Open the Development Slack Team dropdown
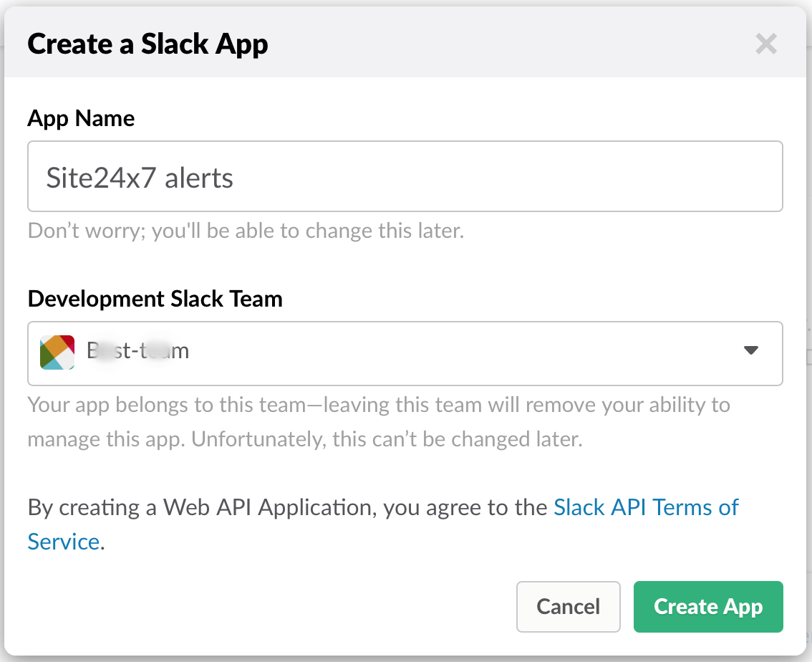Screen dimensions: 812x662 [x=405, y=353]
